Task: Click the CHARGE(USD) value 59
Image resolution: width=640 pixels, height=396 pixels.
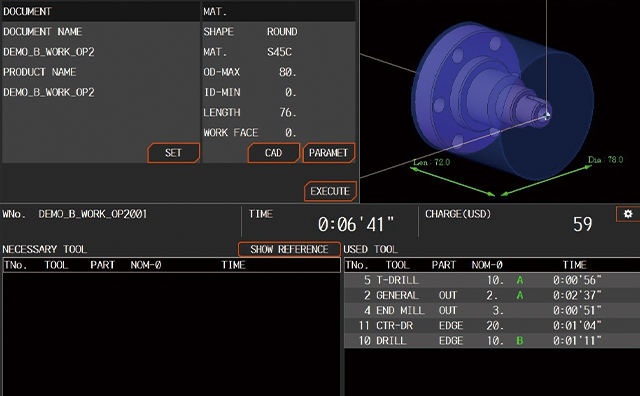Action: [582, 224]
